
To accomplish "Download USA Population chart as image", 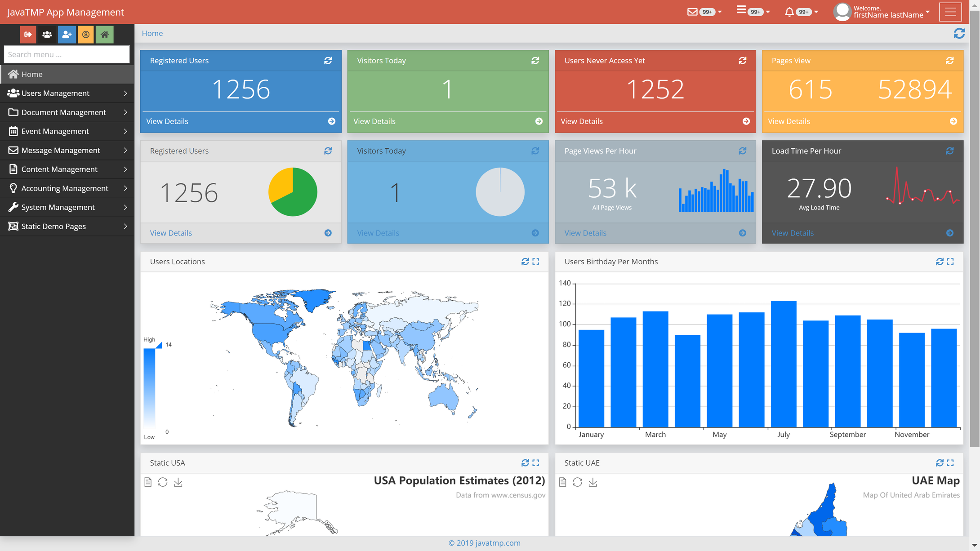I will point(178,482).
